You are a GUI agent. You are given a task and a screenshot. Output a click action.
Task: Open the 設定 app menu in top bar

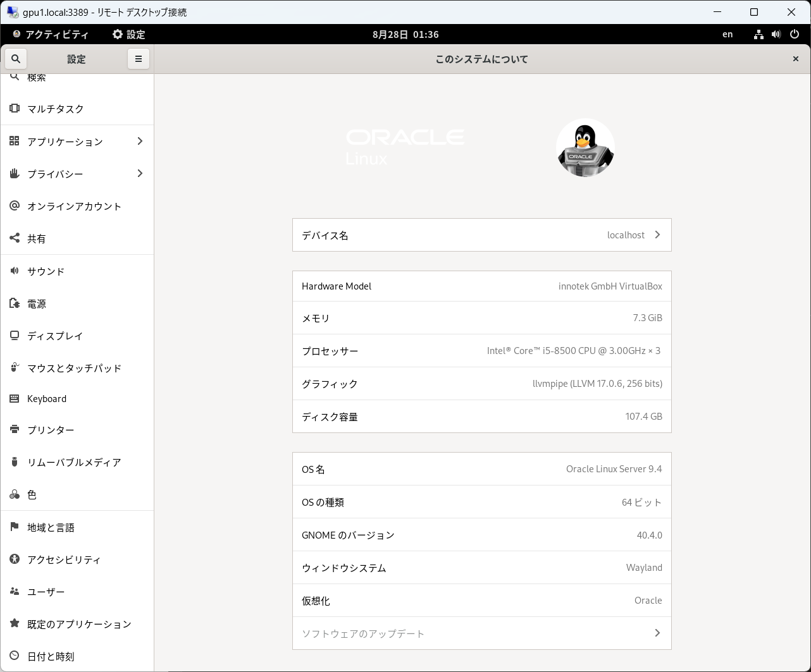click(128, 34)
